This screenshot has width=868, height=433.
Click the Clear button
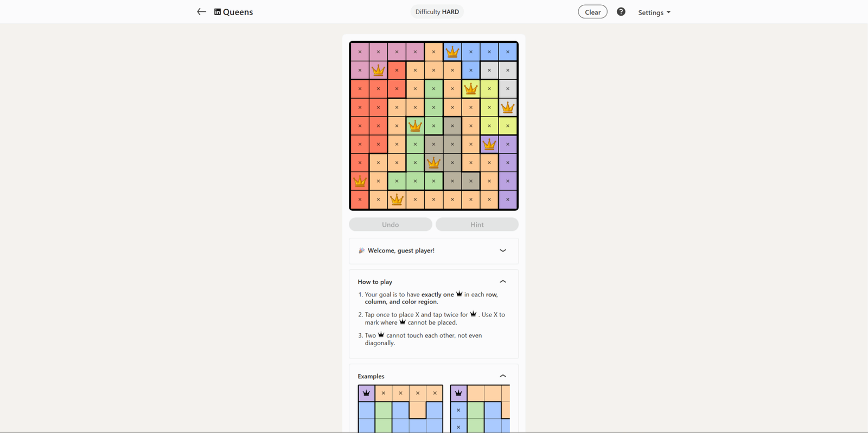pyautogui.click(x=592, y=11)
